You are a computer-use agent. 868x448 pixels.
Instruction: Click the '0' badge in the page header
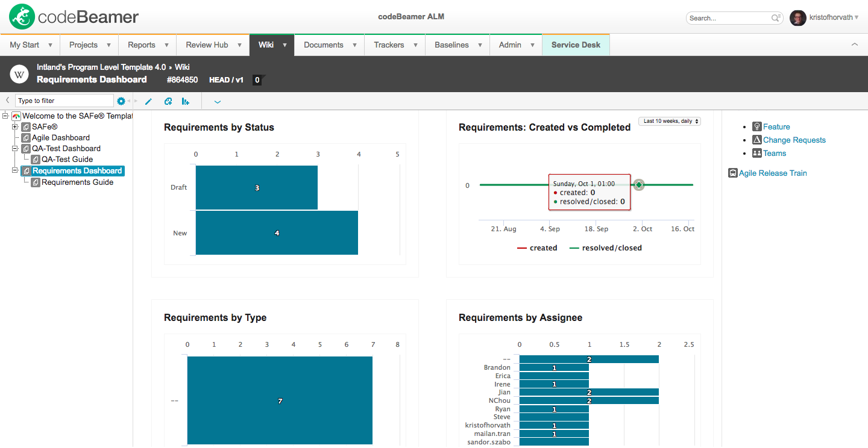(x=257, y=79)
